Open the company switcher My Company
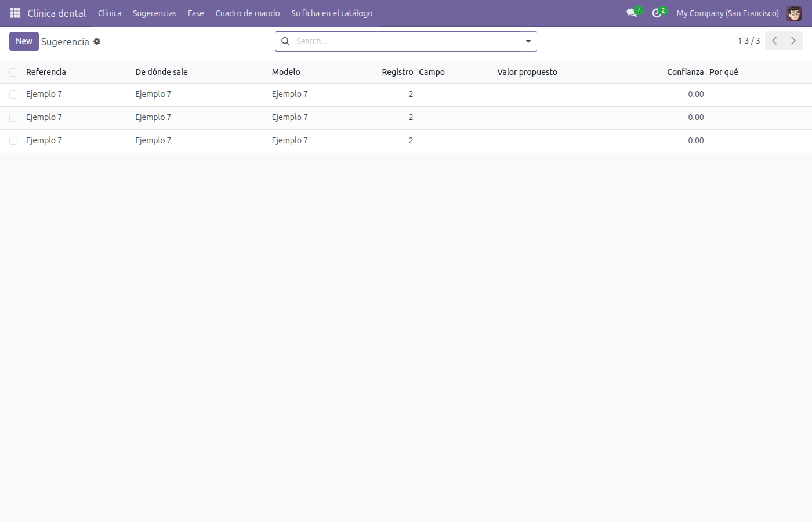 [x=727, y=13]
